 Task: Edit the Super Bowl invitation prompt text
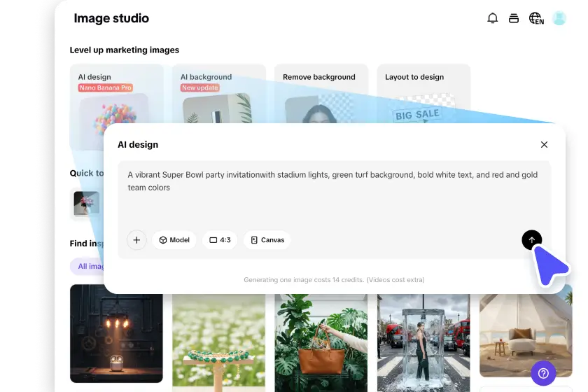click(332, 181)
